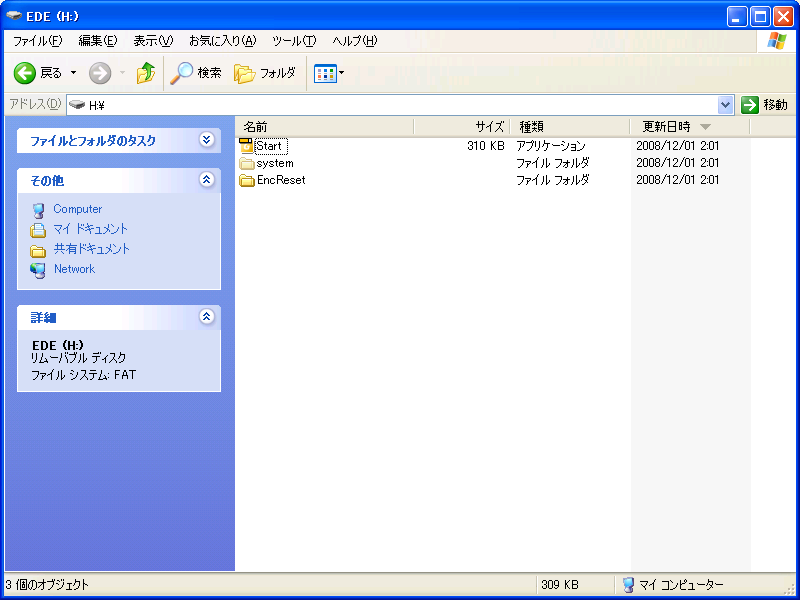Close the EDE (H:) window
Image resolution: width=800 pixels, height=600 pixels.
(x=783, y=17)
